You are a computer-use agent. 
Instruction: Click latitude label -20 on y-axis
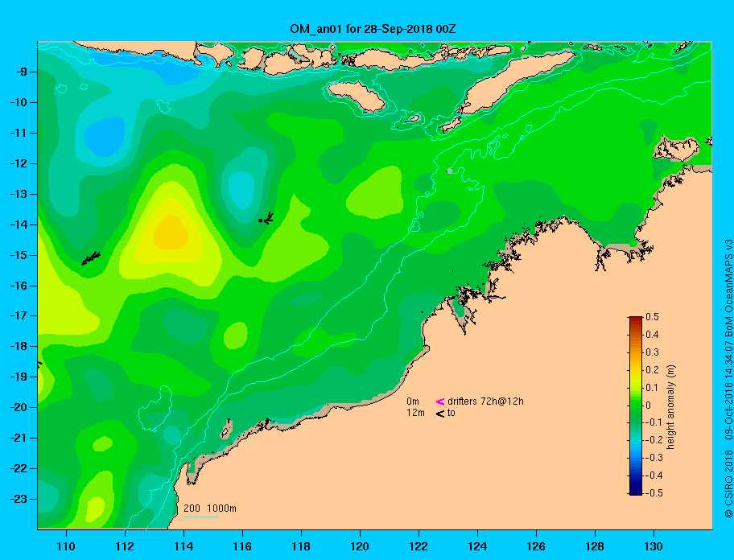coord(19,407)
